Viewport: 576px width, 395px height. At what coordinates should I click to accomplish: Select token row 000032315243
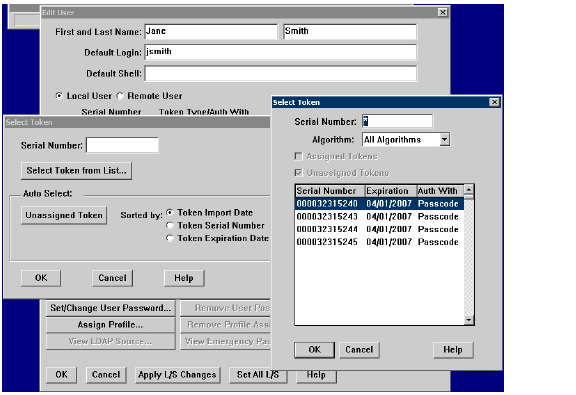tap(379, 216)
